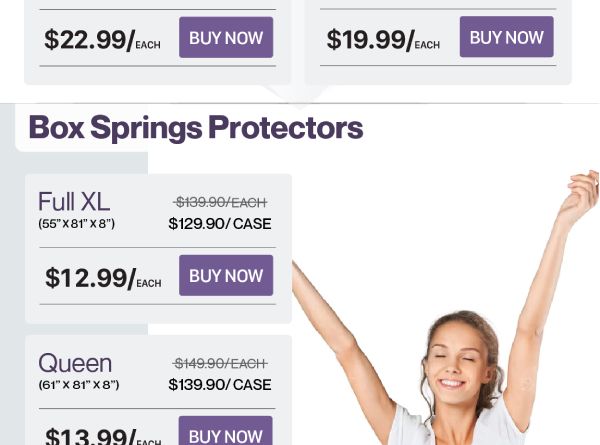Screen dimensions: 600x445
Task: Click the EACH label after $19.99
Action: coord(427,45)
